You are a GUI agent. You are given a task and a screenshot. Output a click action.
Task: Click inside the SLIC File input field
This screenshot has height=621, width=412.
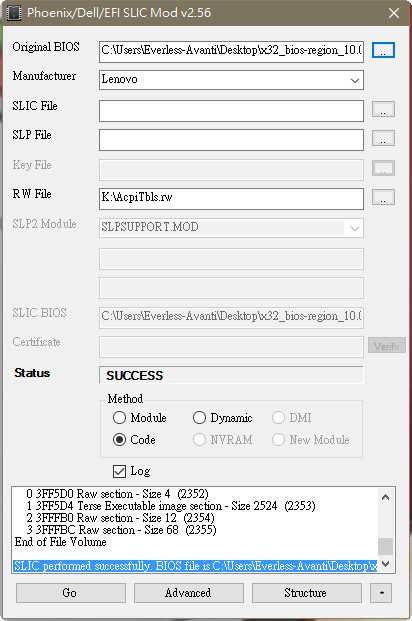click(231, 110)
